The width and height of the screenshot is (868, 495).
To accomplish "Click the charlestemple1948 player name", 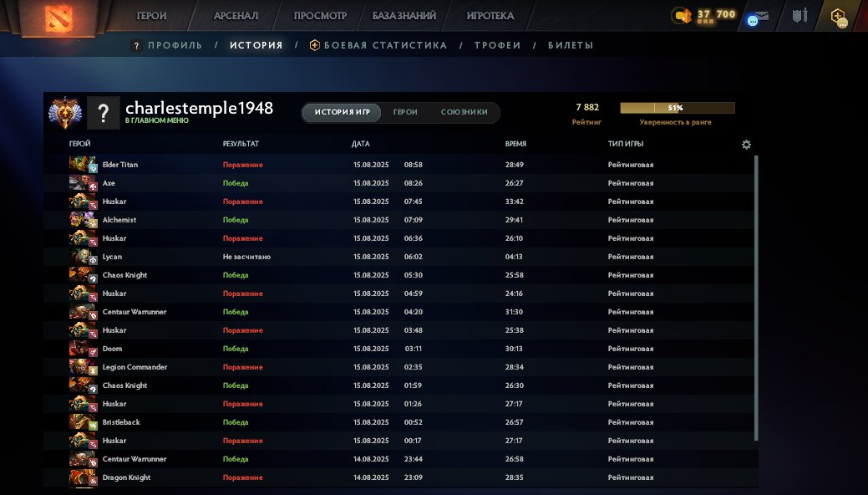I will (200, 108).
